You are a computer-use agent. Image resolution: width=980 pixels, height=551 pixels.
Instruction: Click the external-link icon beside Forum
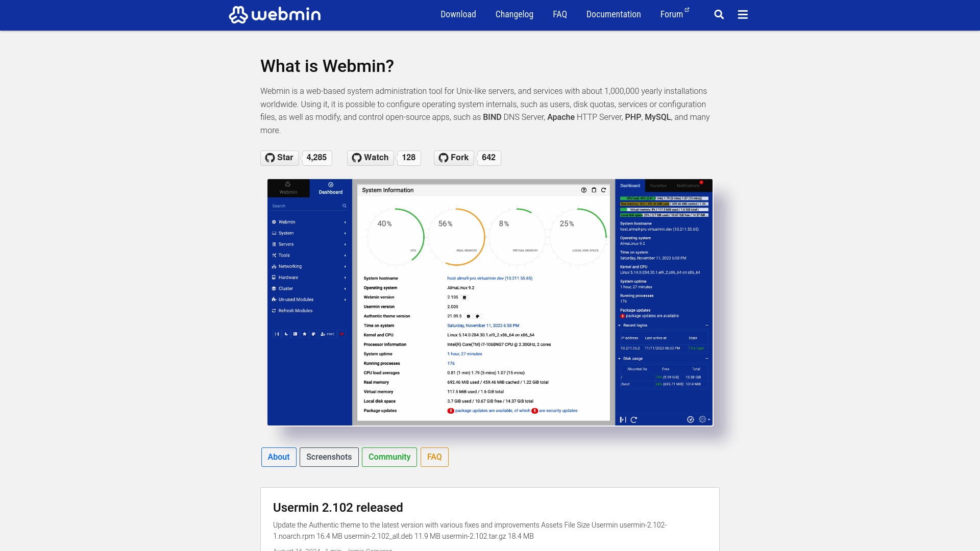coord(687,10)
